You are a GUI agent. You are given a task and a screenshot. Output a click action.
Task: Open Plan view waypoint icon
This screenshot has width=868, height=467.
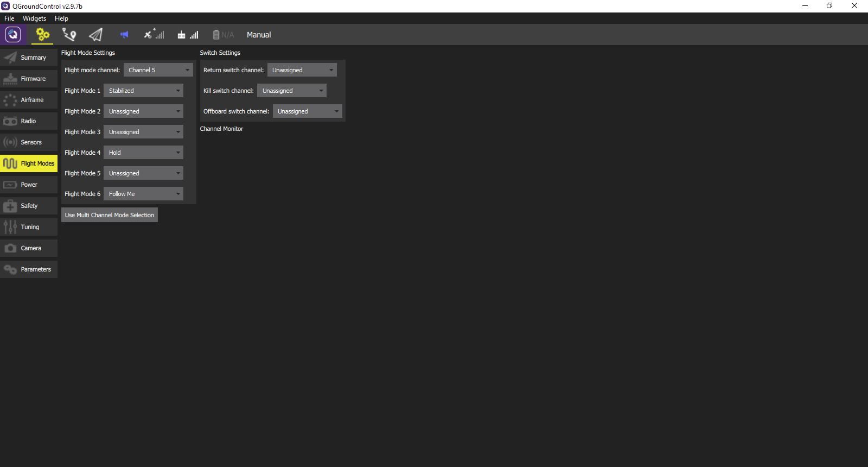pyautogui.click(x=69, y=35)
